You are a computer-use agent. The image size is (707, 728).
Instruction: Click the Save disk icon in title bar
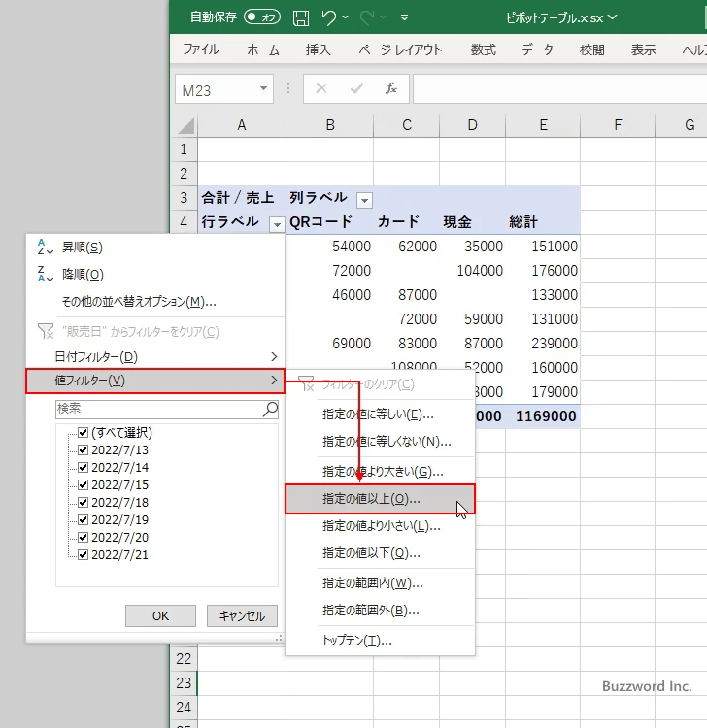click(x=300, y=18)
